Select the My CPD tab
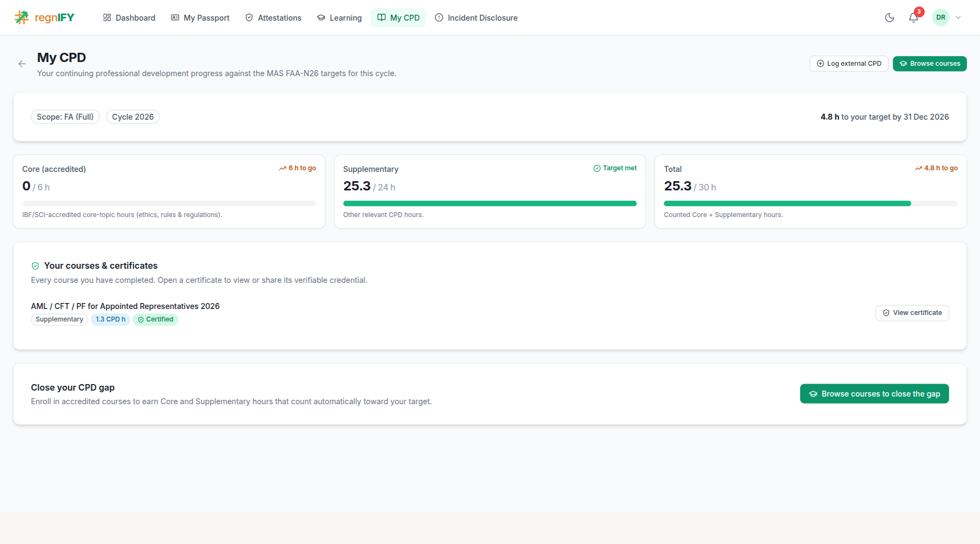Screen dimensions: 980x544 399,17
